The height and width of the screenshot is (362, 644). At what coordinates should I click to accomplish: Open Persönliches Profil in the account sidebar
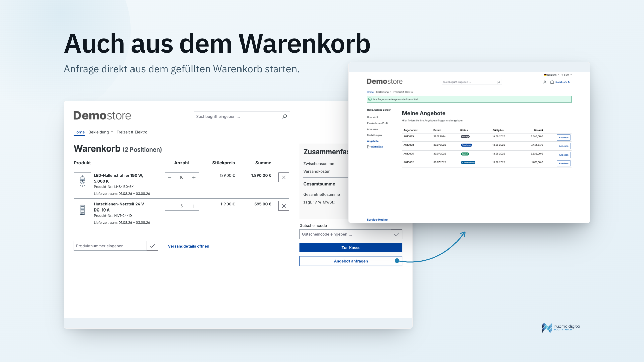[x=377, y=123]
